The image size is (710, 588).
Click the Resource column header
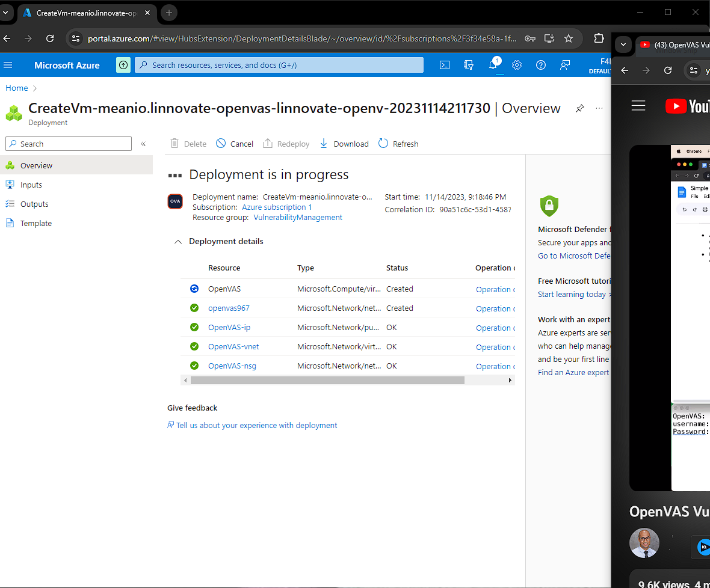pyautogui.click(x=224, y=268)
